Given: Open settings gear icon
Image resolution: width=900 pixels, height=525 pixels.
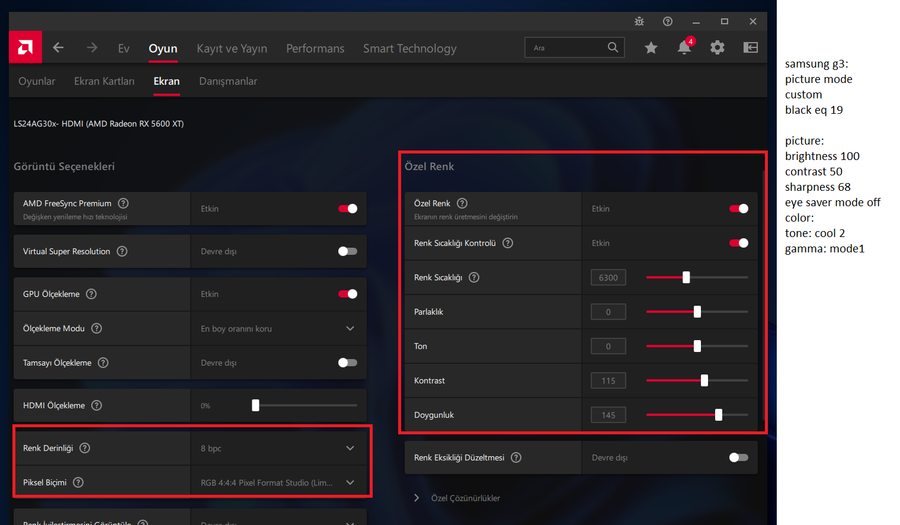Looking at the screenshot, I should [717, 48].
